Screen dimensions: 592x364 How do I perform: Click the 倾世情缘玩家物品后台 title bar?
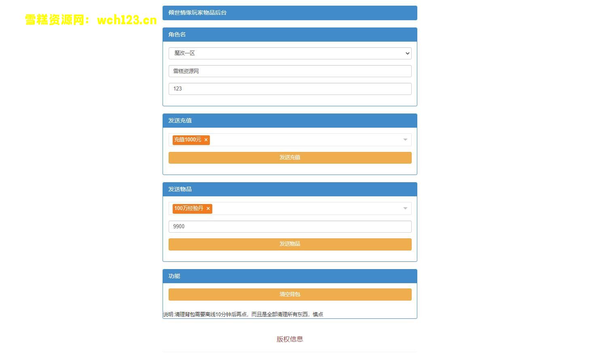(x=290, y=13)
